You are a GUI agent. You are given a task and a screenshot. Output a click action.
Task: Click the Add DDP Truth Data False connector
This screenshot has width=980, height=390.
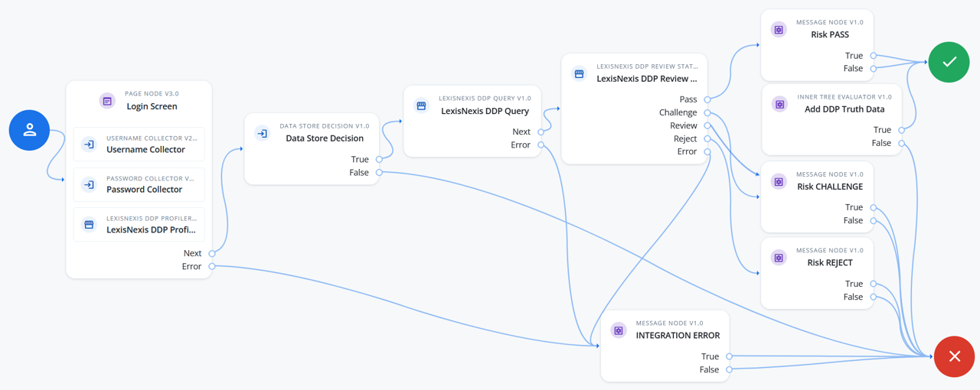(902, 143)
